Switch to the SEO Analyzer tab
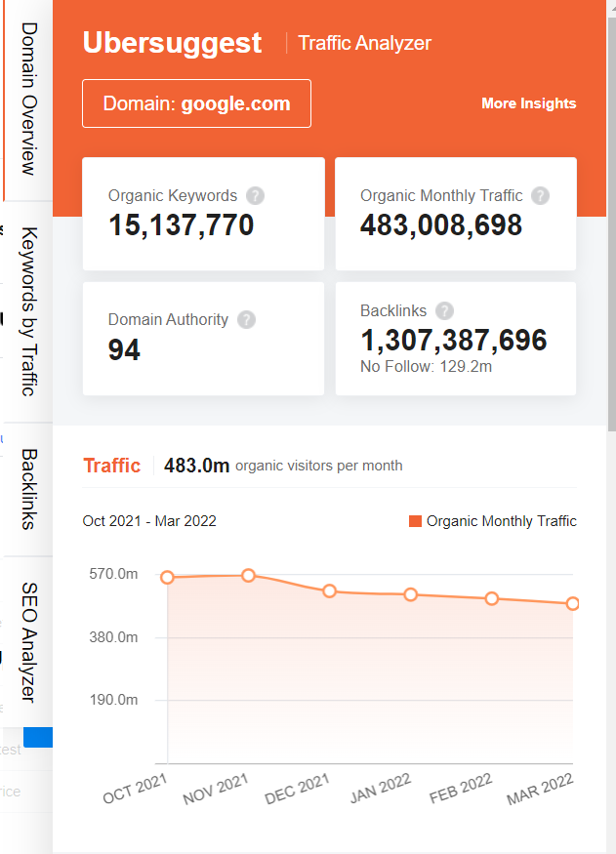This screenshot has height=854, width=616. (x=29, y=642)
